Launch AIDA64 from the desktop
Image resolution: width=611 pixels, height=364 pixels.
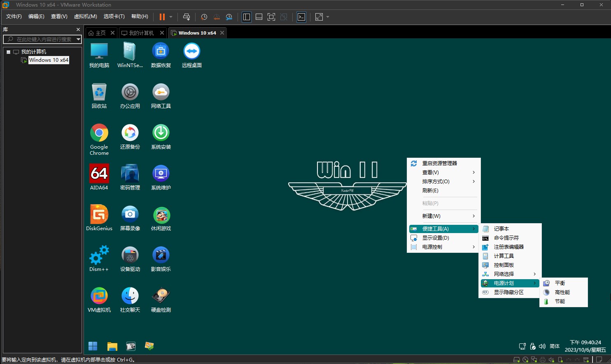[99, 177]
